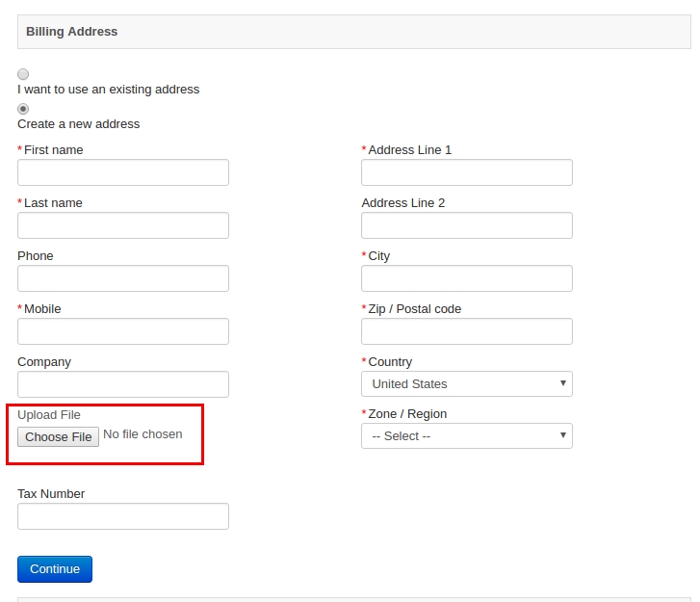The height and width of the screenshot is (602, 700).
Task: Click the Last name input field
Action: point(123,225)
